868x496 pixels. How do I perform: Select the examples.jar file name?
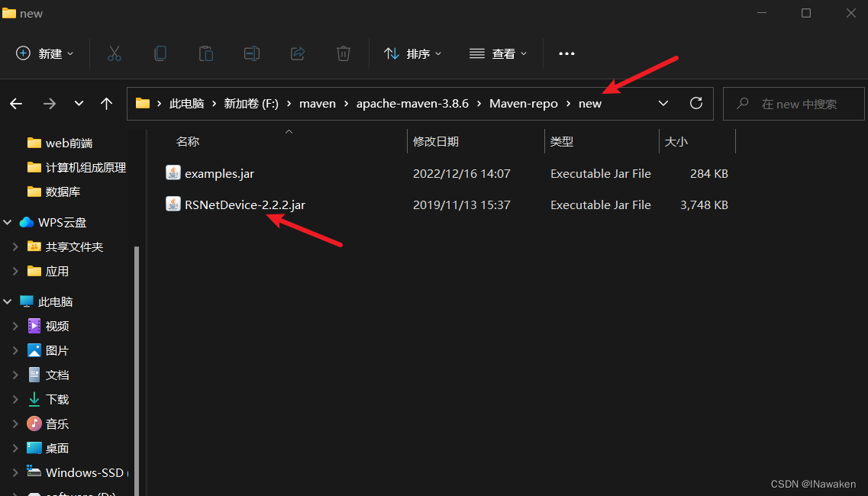[x=219, y=173]
